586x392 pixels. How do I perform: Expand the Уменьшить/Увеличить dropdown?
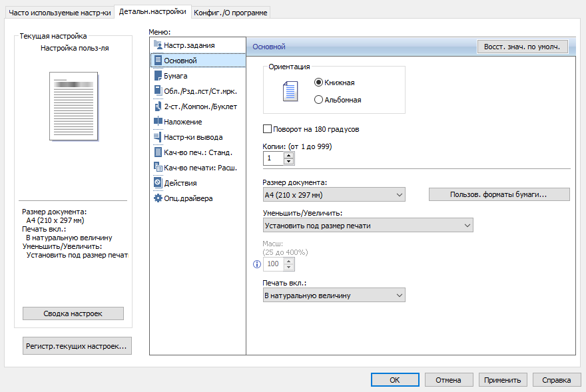tap(368, 226)
